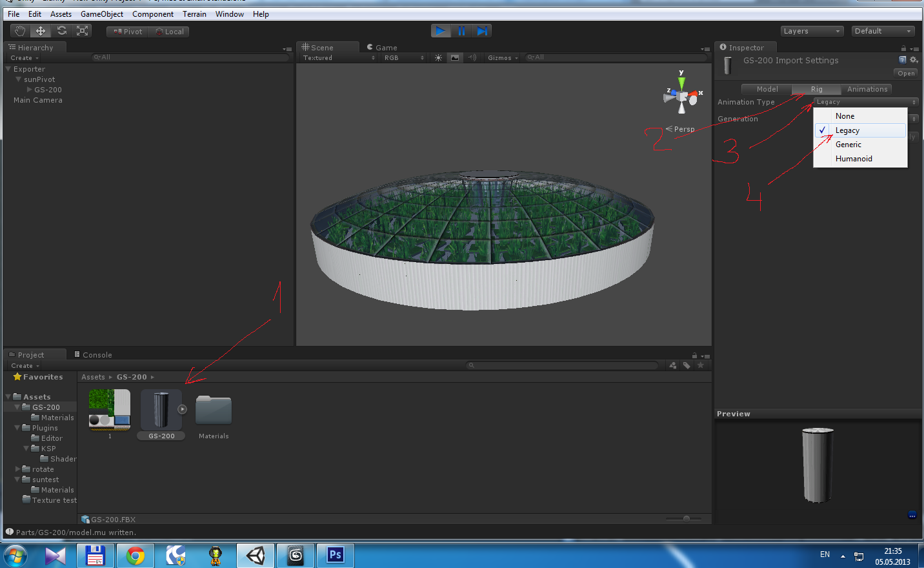
Task: Click the Step frame button
Action: click(x=482, y=31)
